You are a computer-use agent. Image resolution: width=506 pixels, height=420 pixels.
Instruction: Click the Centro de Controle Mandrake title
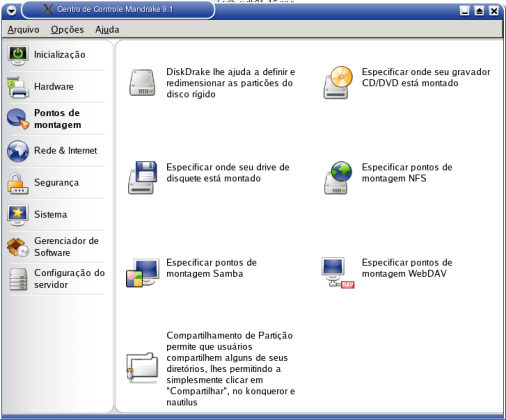(x=115, y=9)
